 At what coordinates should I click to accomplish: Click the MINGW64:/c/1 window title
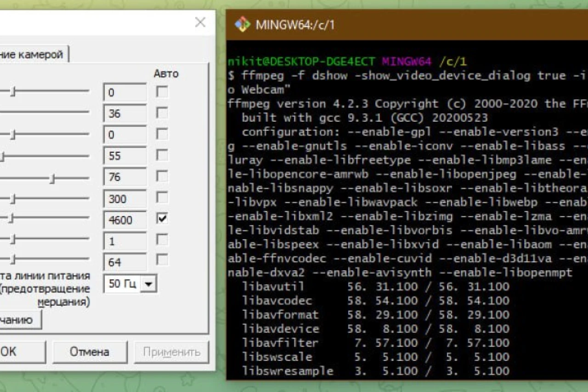pyautogui.click(x=295, y=25)
